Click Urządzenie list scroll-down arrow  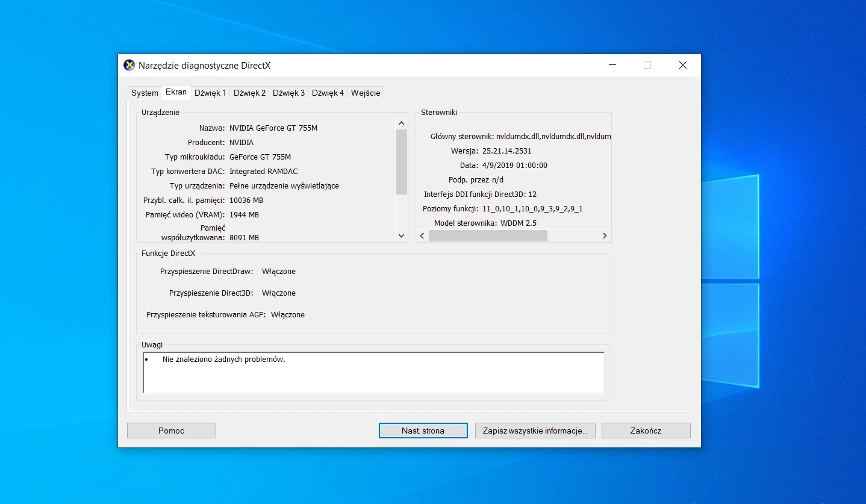(x=402, y=236)
